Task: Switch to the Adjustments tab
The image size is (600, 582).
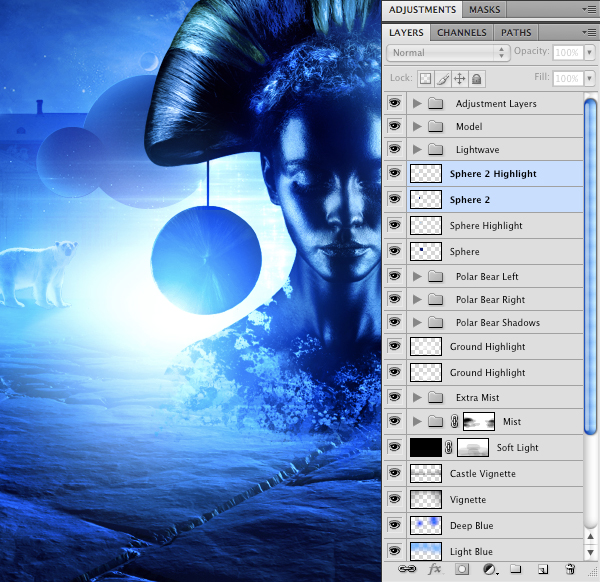Action: click(422, 10)
